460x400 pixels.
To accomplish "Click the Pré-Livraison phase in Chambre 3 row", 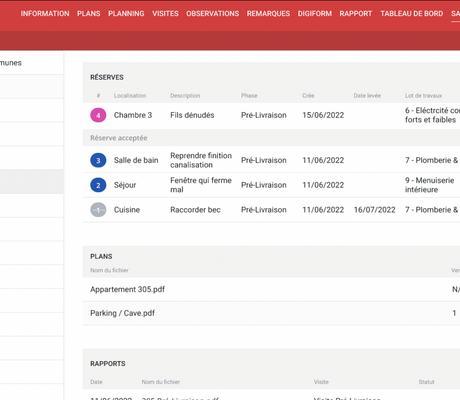I will pos(264,115).
